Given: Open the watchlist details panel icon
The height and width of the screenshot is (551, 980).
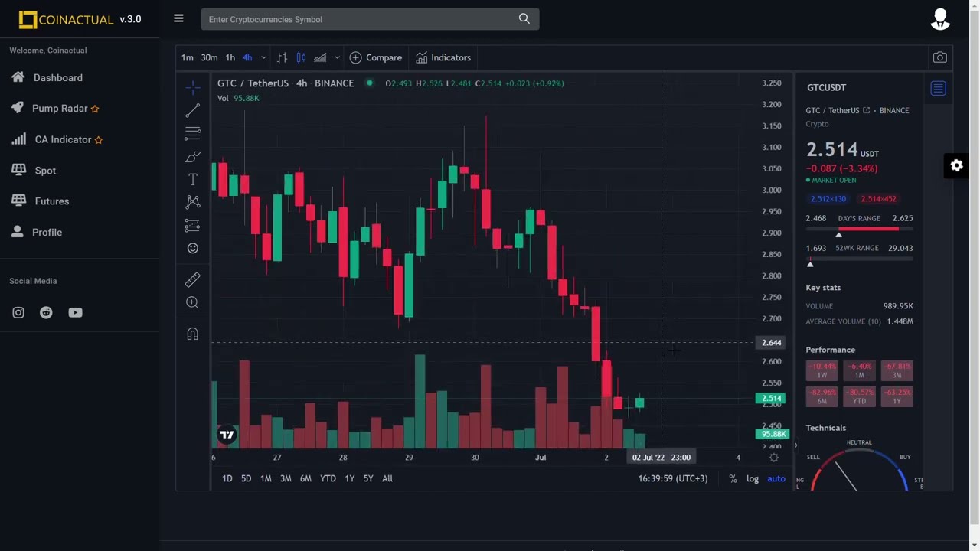Looking at the screenshot, I should [939, 89].
